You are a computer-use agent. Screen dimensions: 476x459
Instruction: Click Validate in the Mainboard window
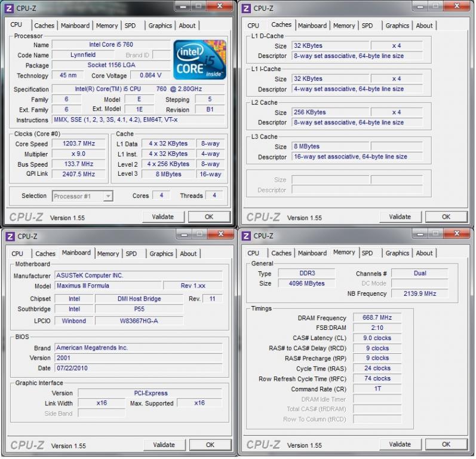pos(164,445)
